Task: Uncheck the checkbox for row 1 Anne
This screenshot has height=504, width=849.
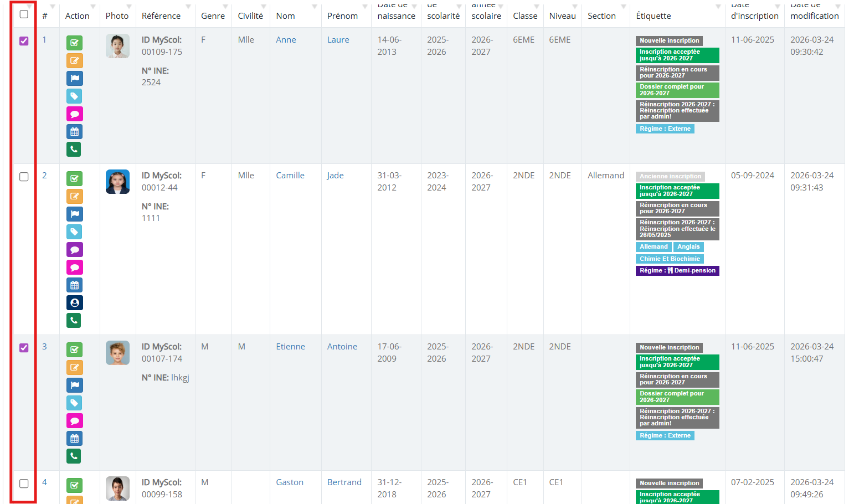Action: point(24,41)
